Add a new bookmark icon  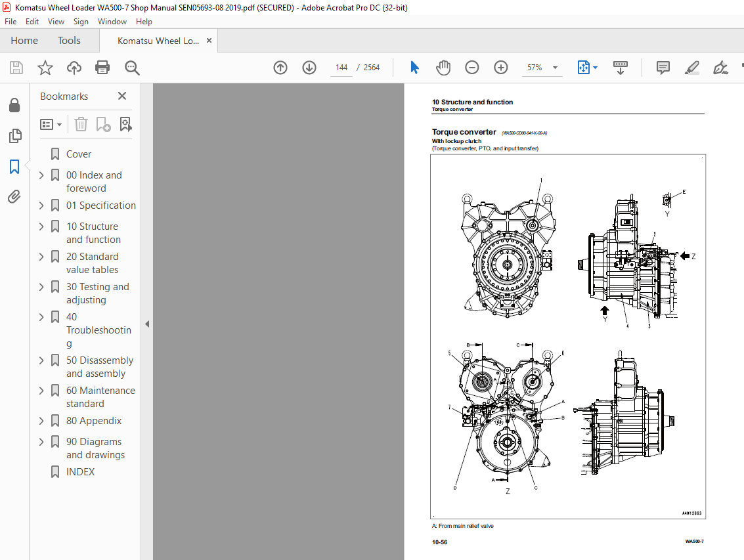tap(104, 124)
